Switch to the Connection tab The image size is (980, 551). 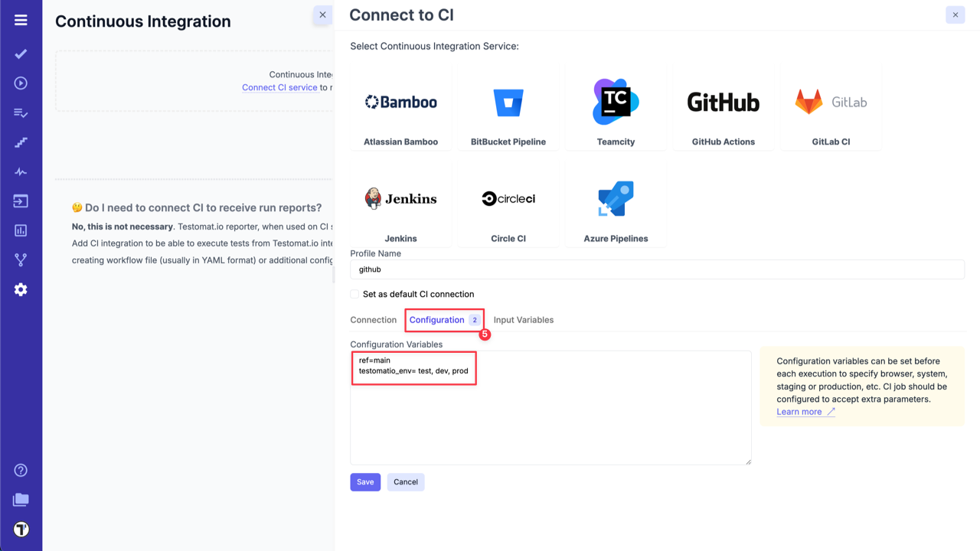click(374, 319)
